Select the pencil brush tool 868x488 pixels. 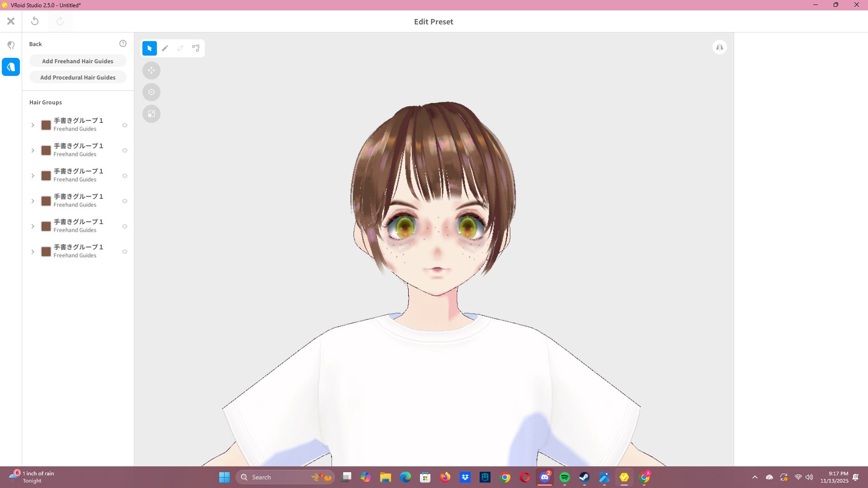click(165, 48)
